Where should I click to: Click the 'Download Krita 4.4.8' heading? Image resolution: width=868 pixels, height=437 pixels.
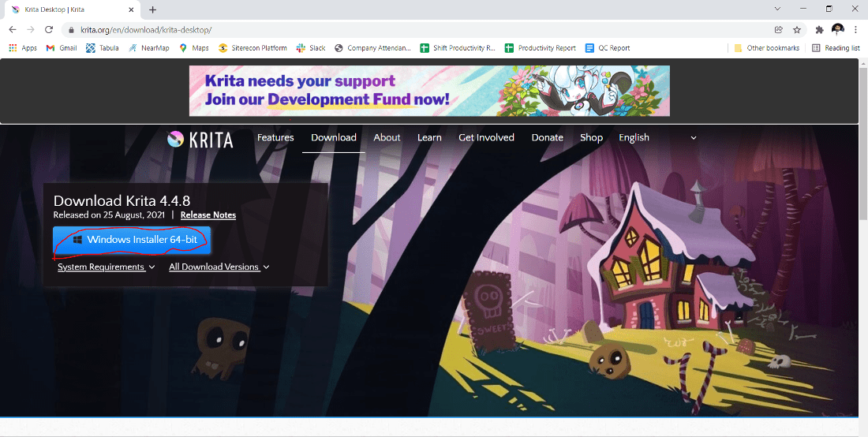(122, 201)
